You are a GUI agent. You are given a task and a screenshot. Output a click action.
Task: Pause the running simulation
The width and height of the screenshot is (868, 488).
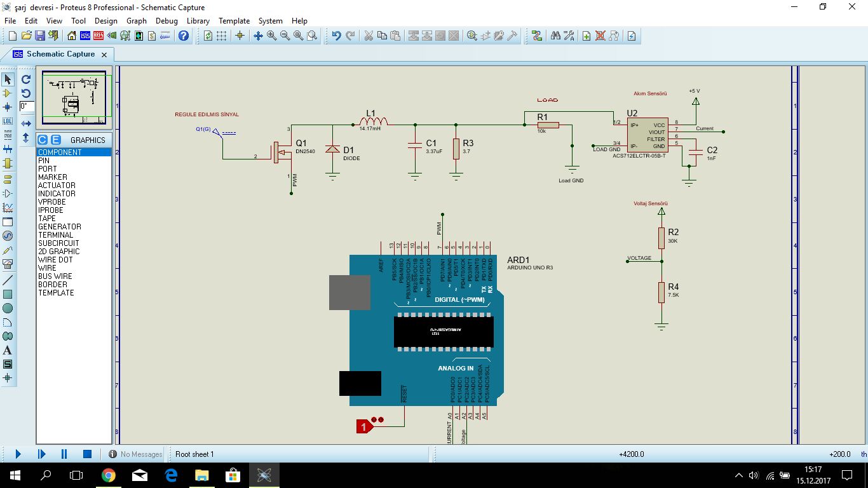point(64,454)
